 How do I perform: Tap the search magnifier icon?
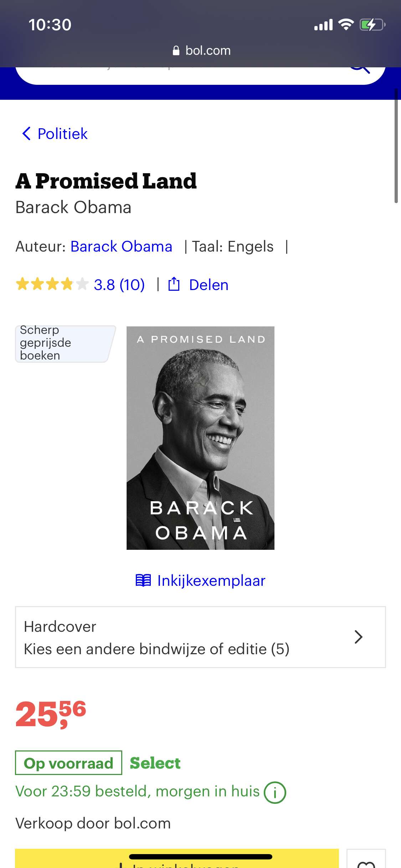point(359,69)
